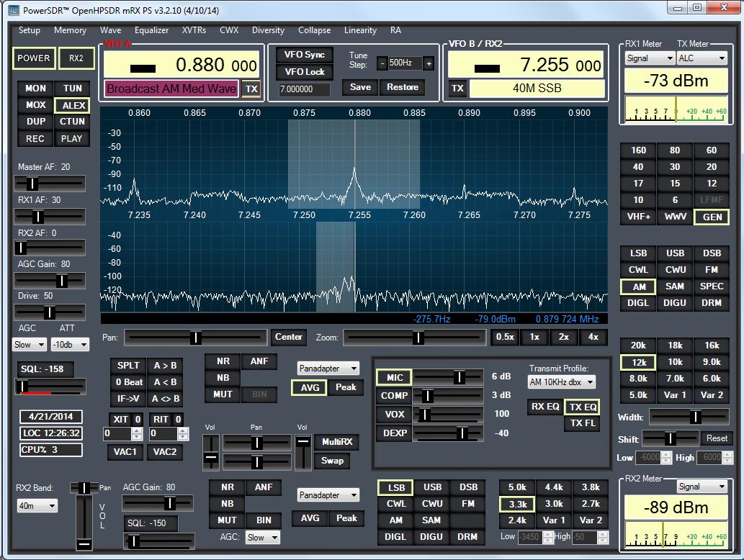Set zoom to 0.5x
The height and width of the screenshot is (560, 744).
click(x=505, y=337)
